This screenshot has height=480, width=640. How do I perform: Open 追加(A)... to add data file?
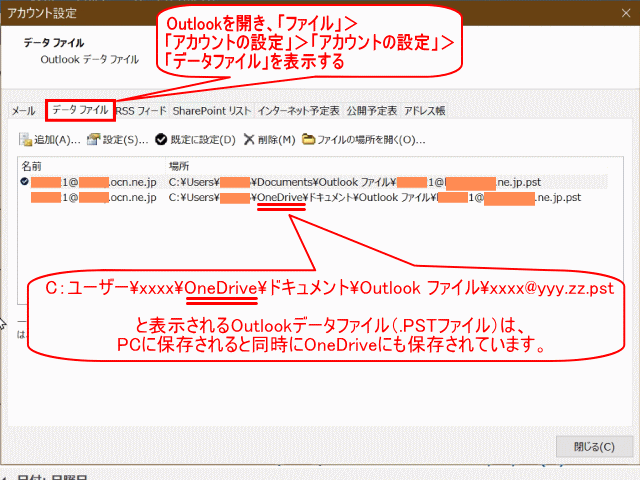[x=50, y=140]
